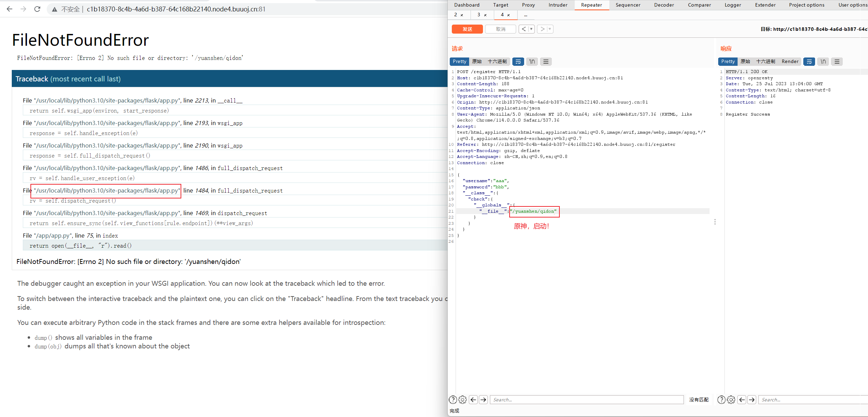
Task: Jump to next response search match
Action: [x=752, y=400]
